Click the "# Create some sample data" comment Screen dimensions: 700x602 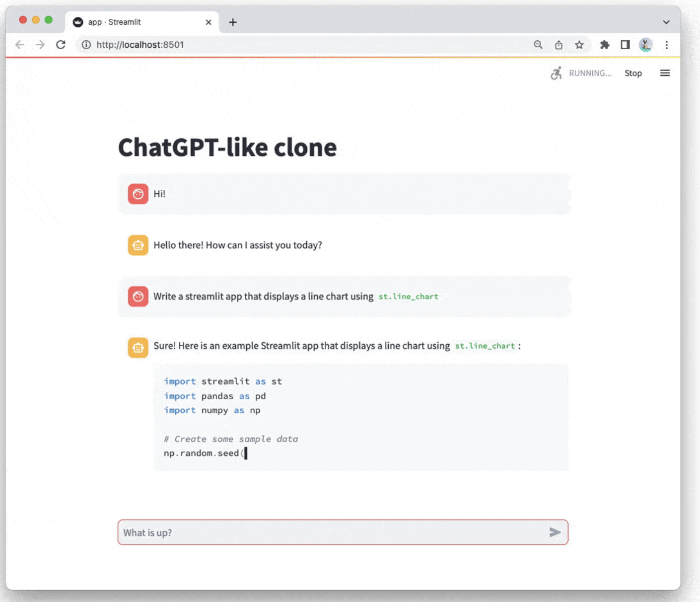click(231, 439)
